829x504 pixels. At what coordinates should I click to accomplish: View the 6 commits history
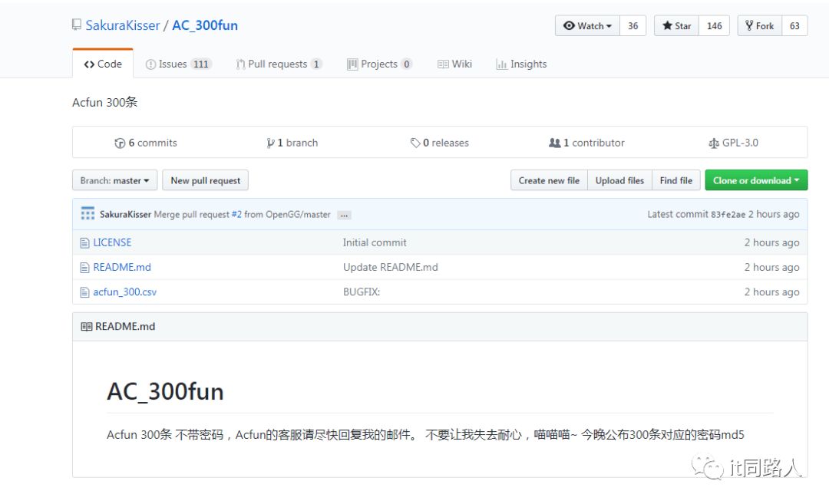[x=146, y=143]
